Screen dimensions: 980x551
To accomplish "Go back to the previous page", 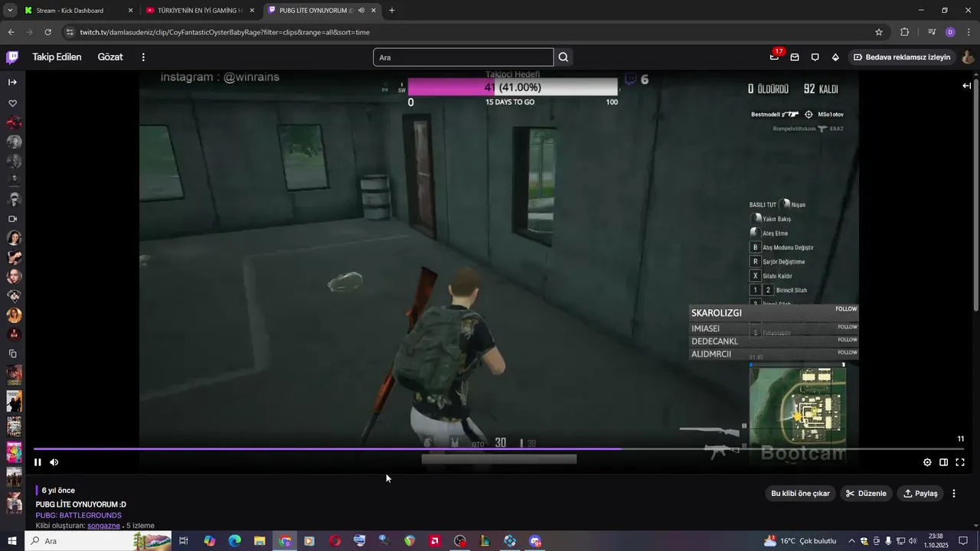I will coord(11,32).
